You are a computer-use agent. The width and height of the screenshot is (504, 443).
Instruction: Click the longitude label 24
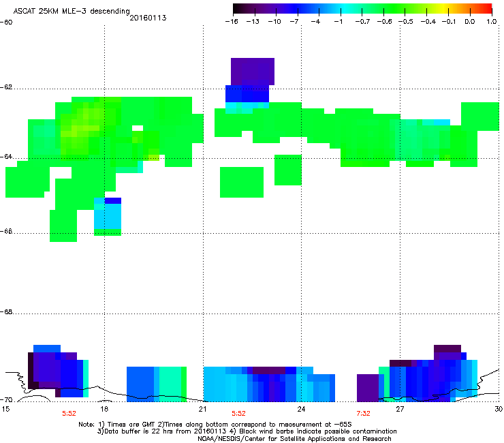point(301,409)
